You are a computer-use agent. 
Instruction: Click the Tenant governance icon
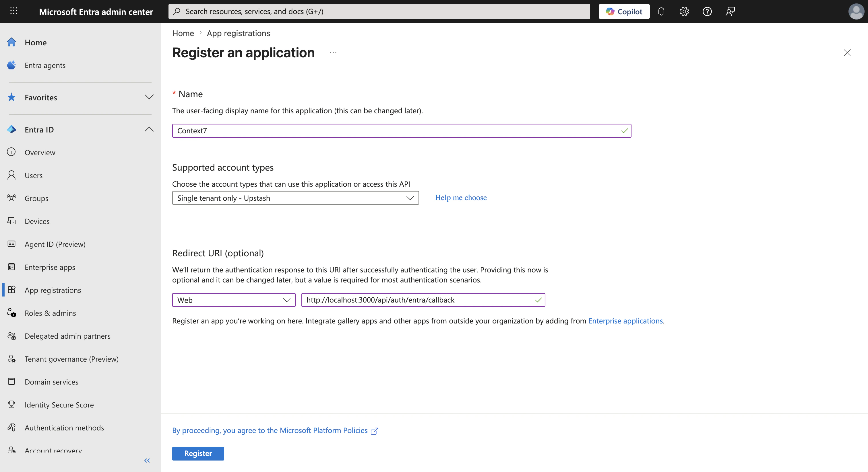pos(11,358)
